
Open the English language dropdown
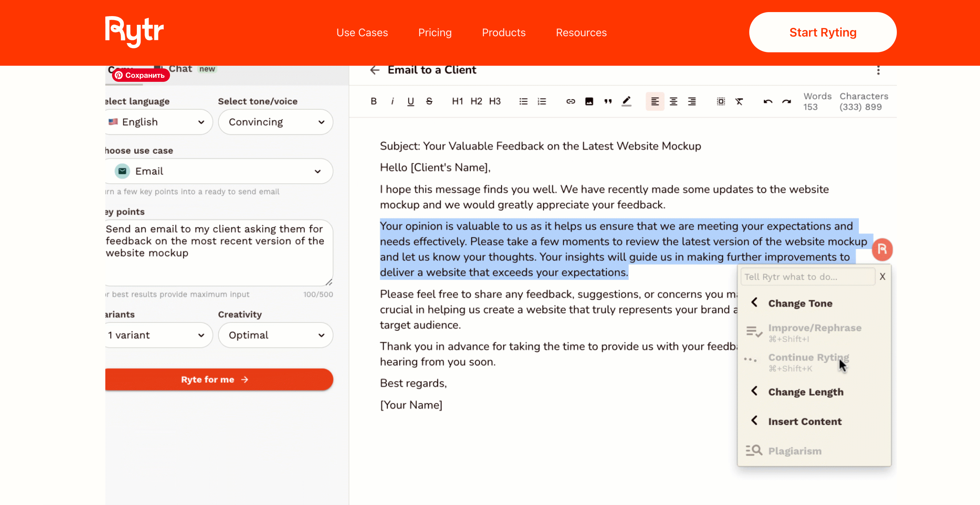click(x=159, y=122)
